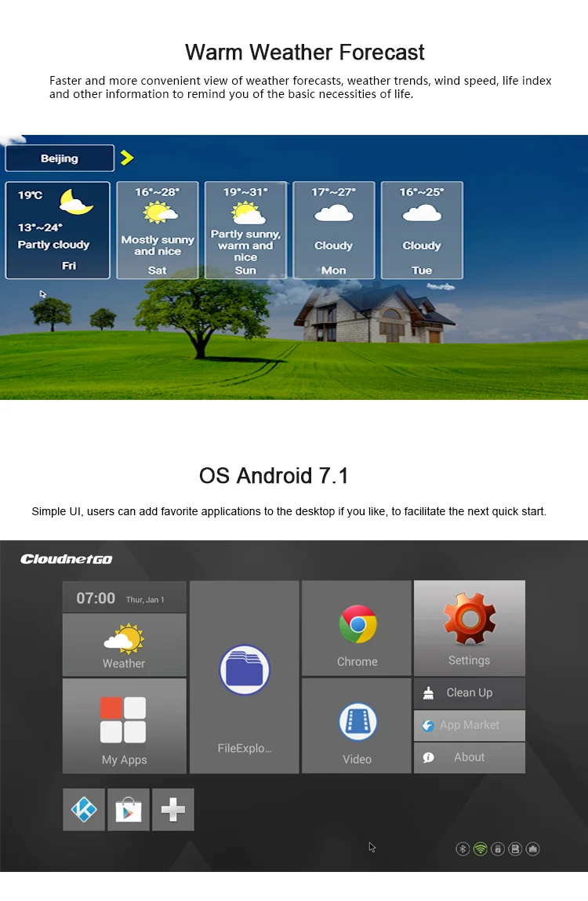Click the green Wi-Fi status icon
This screenshot has height=901, width=588.
click(481, 848)
